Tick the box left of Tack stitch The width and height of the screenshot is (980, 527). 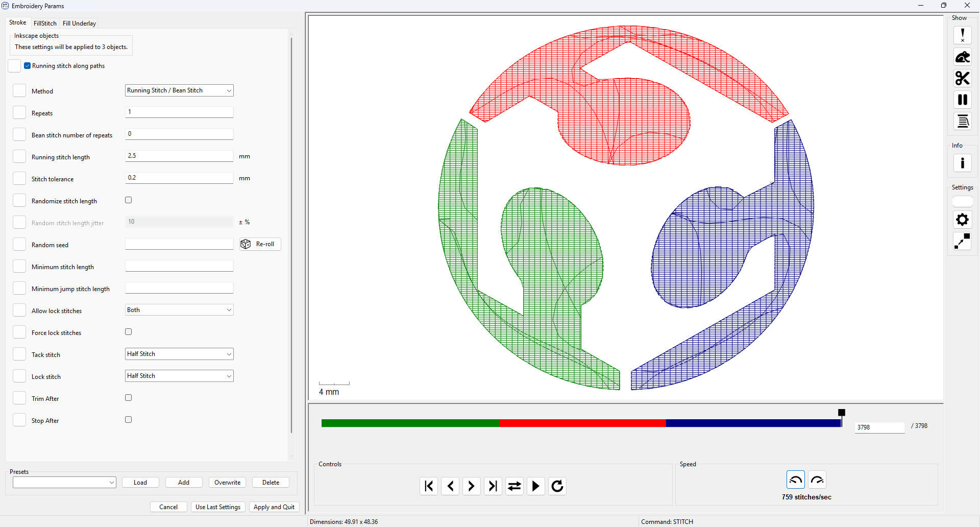[19, 354]
